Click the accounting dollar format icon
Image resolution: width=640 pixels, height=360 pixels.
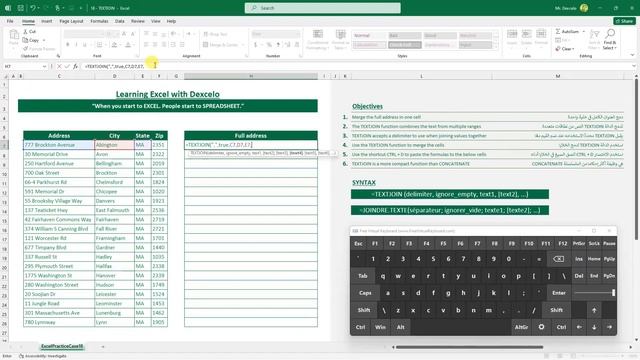point(256,44)
